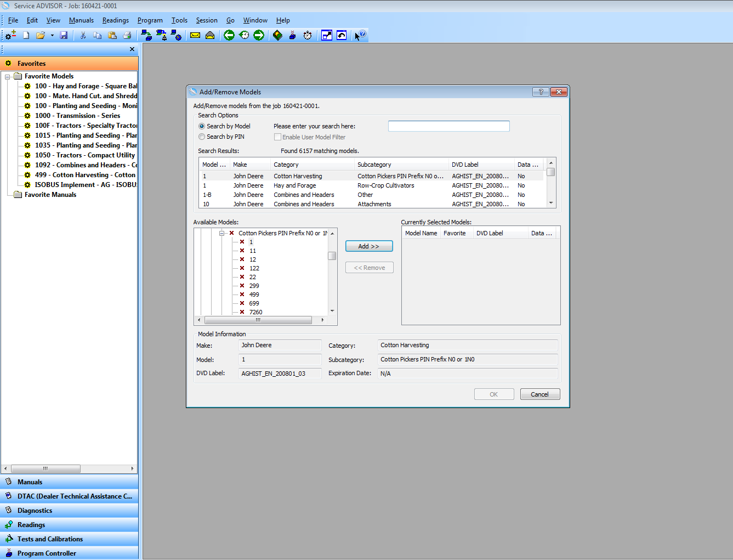Click the Cancel button in dialog
Image resolution: width=733 pixels, height=560 pixels.
(539, 394)
